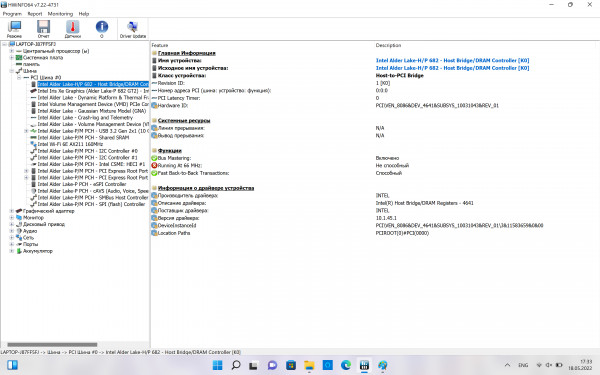Click the tree panel horizontal scrollbar
The width and height of the screenshot is (600, 375).
tap(52, 344)
